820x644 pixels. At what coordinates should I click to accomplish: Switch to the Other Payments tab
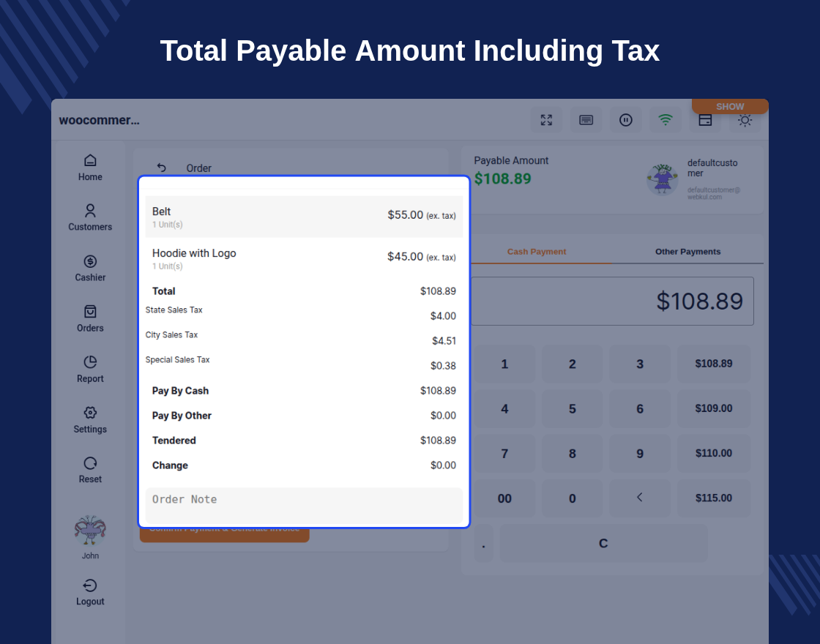[687, 252]
